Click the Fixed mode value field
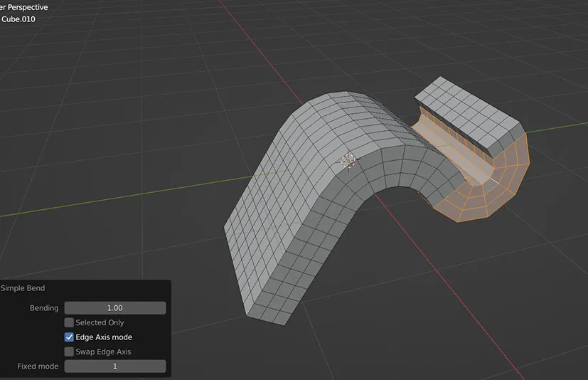This screenshot has width=588, height=380. pos(114,366)
